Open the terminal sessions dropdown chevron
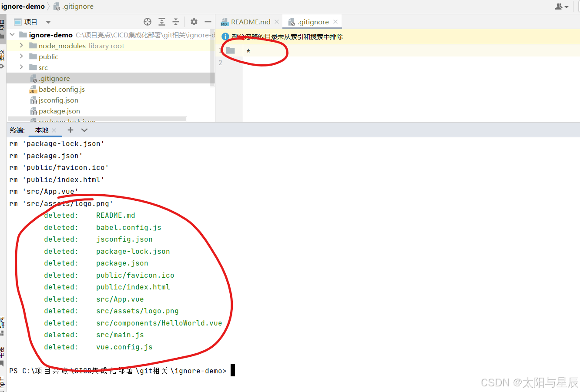 click(84, 130)
